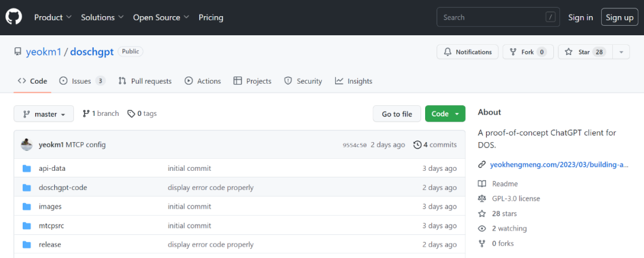
Task: Open the dropdown arrow next to Star
Action: [621, 52]
